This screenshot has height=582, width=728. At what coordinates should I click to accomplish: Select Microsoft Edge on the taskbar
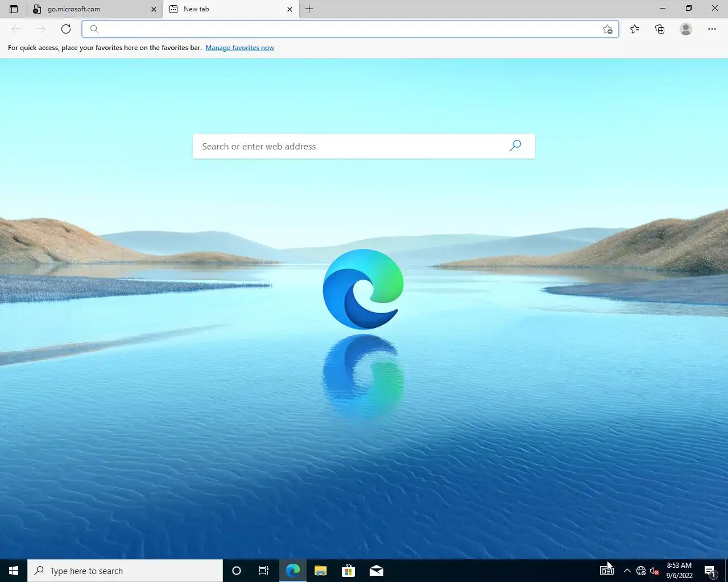[x=293, y=571]
